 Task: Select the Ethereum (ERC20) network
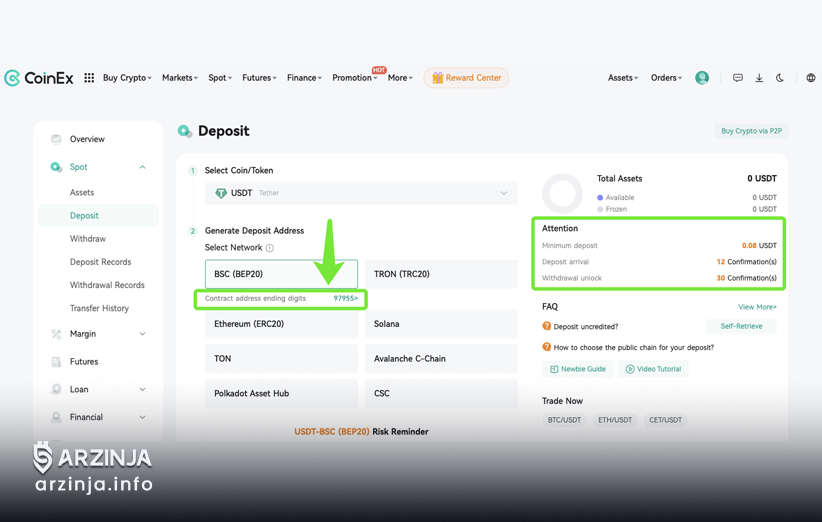282,324
